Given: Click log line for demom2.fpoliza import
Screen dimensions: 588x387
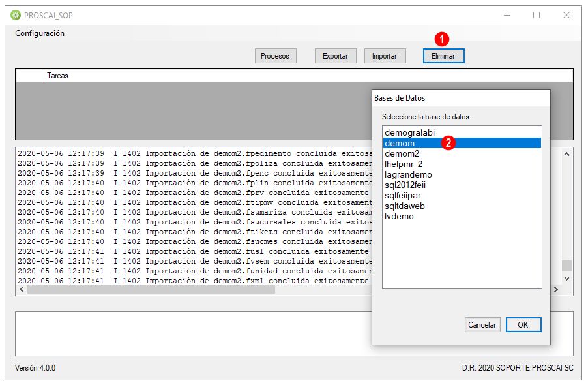Looking at the screenshot, I should 195,163.
